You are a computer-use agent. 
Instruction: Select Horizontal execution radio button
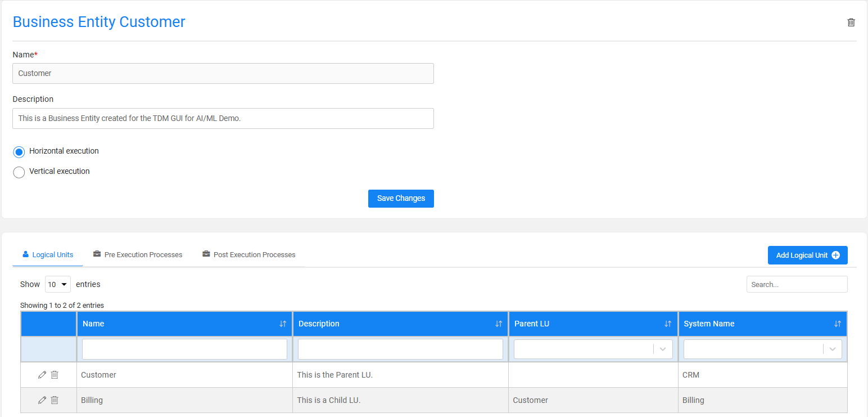[19, 152]
